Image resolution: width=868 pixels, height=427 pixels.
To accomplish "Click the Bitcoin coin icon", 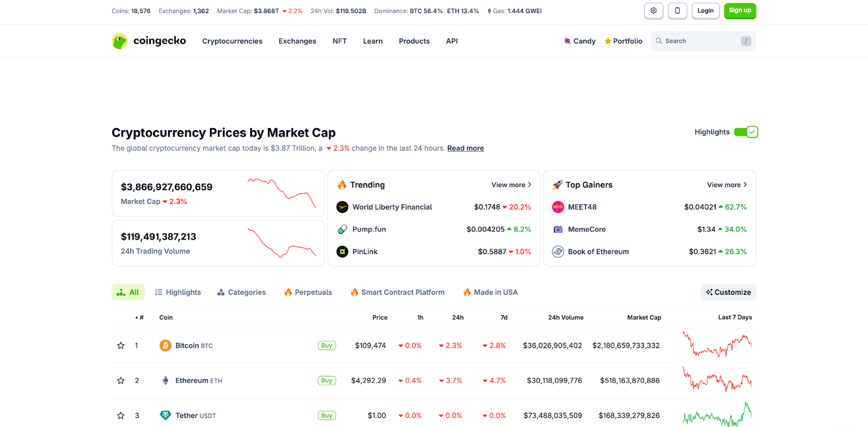I will [165, 346].
